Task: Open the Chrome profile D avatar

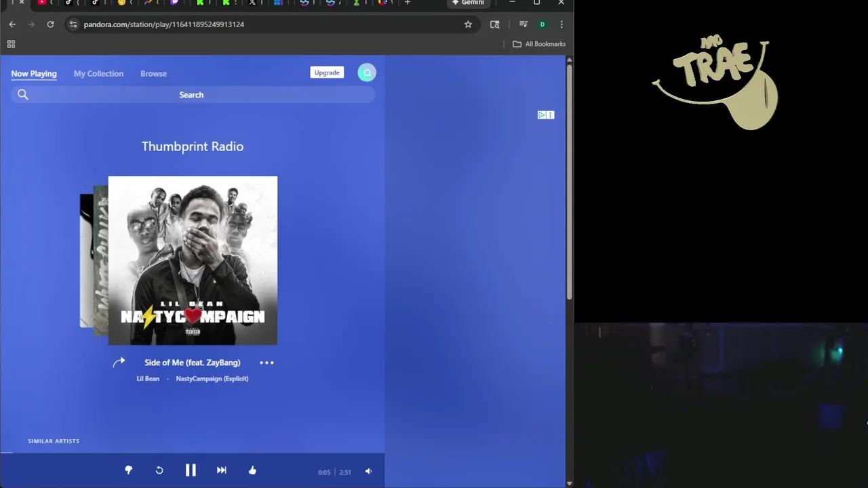Action: click(542, 24)
